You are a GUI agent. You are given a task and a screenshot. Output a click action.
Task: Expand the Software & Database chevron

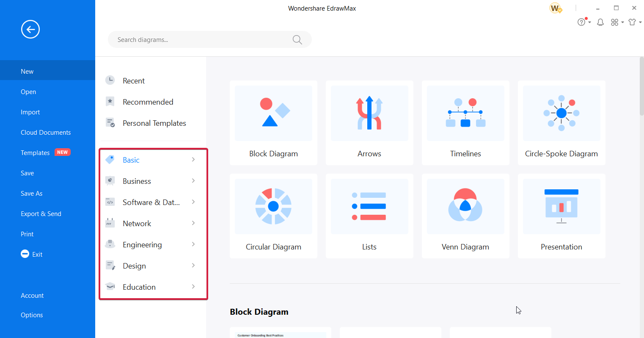coord(193,202)
